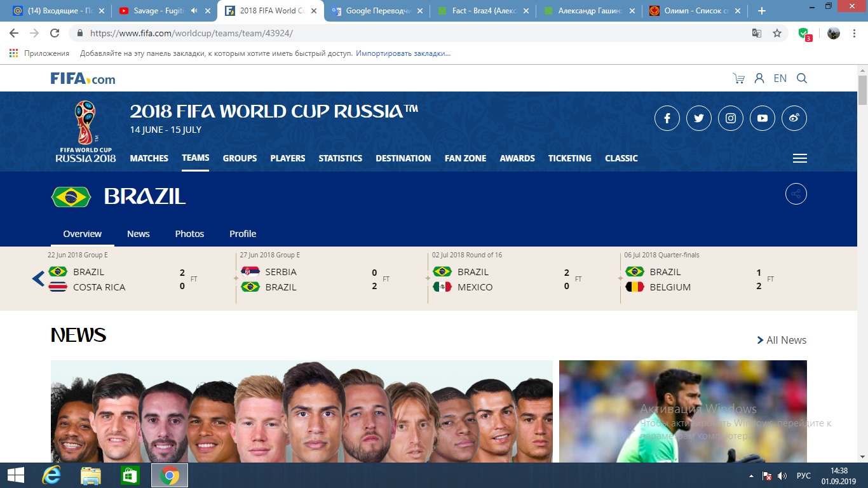Switch to Олимп browser tab

[x=695, y=11]
